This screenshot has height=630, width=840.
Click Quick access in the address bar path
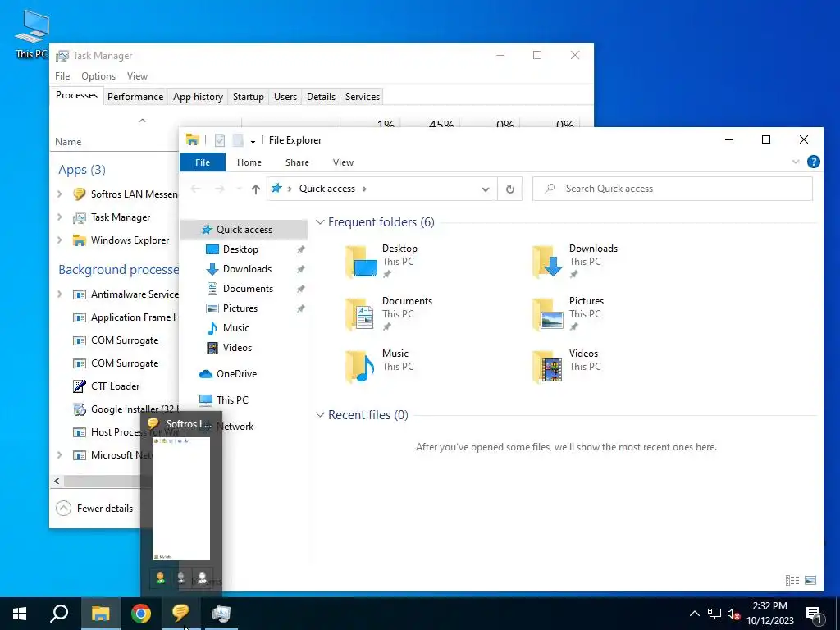tap(326, 189)
